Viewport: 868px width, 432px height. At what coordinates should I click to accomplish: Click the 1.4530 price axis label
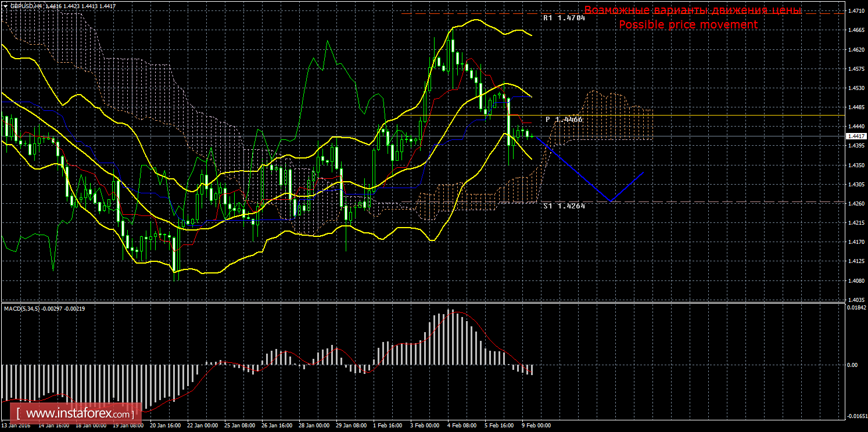(855, 88)
